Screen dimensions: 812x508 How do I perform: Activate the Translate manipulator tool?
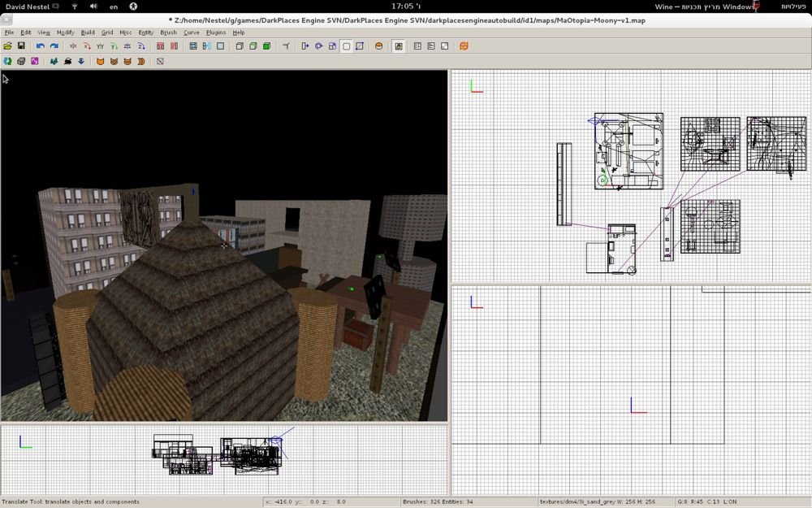click(305, 46)
